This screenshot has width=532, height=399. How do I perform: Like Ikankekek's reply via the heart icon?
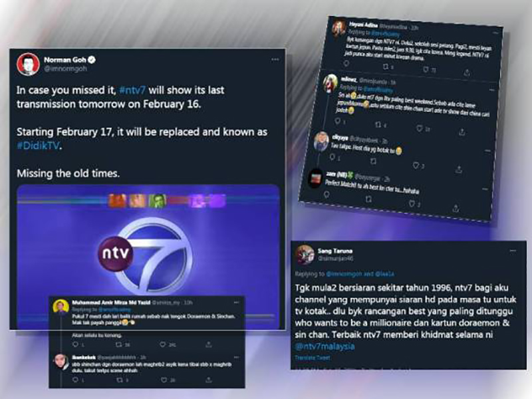click(164, 380)
